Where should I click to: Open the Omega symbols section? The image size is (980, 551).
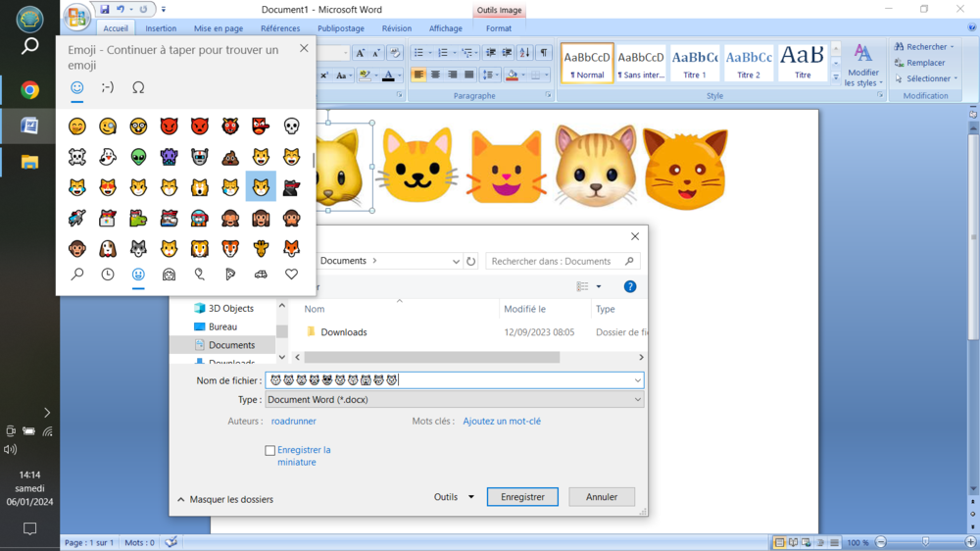pyautogui.click(x=138, y=87)
